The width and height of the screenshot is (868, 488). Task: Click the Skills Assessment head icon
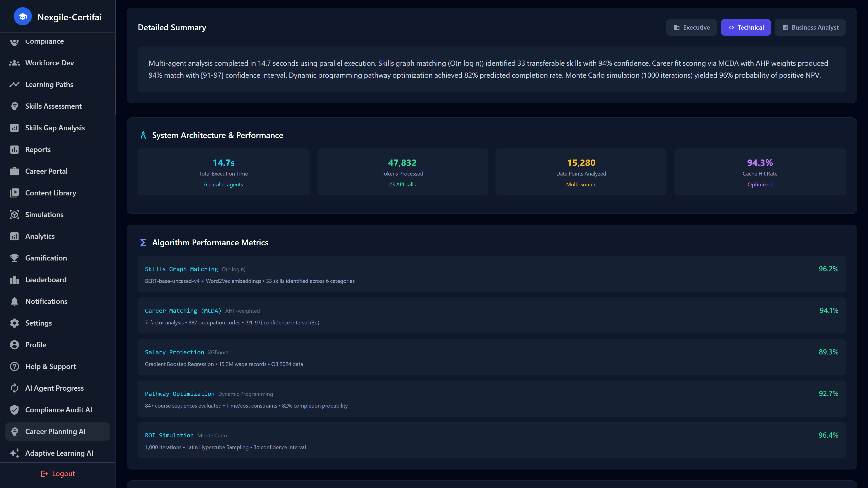point(14,106)
